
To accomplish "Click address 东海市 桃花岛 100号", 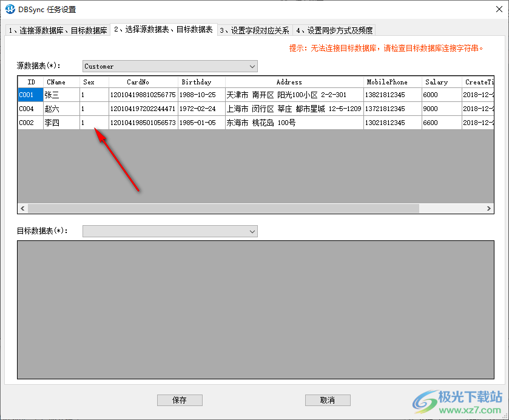I will coord(294,123).
